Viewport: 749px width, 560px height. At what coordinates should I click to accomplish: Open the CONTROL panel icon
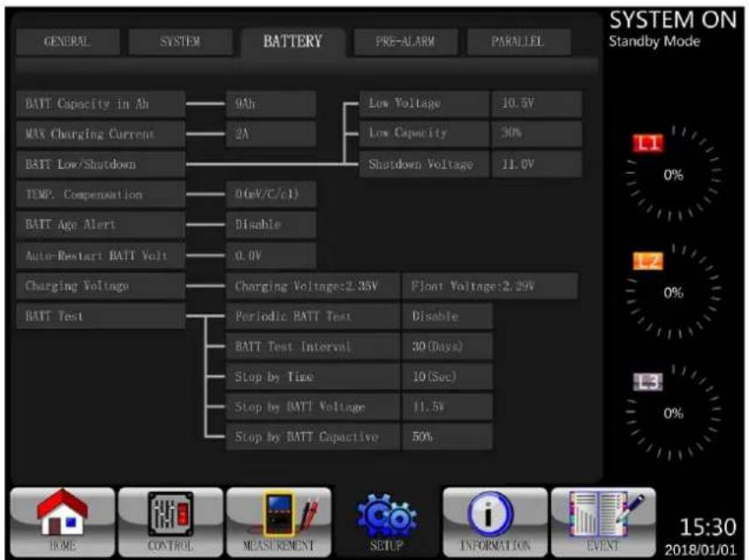click(170, 522)
